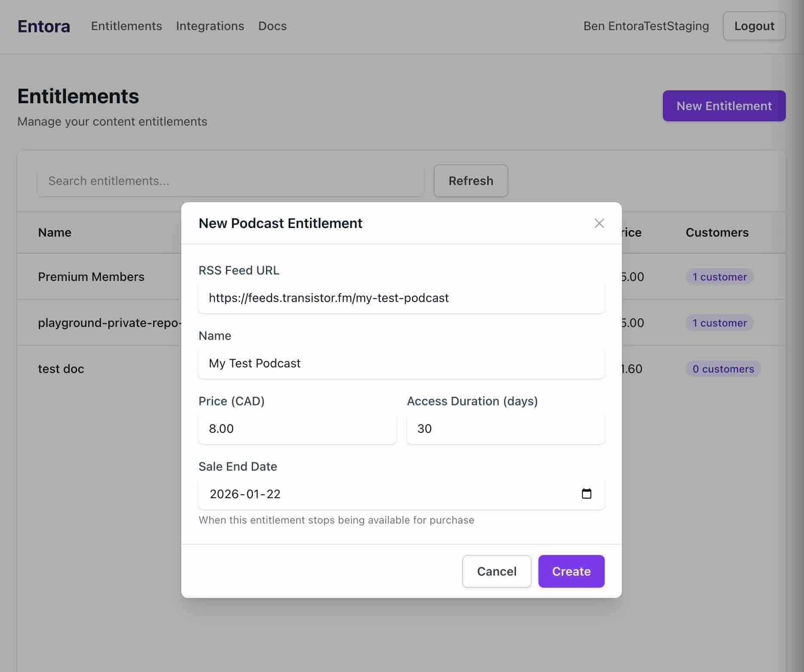
Task: Open the Integrations navigation item
Action: tap(210, 26)
